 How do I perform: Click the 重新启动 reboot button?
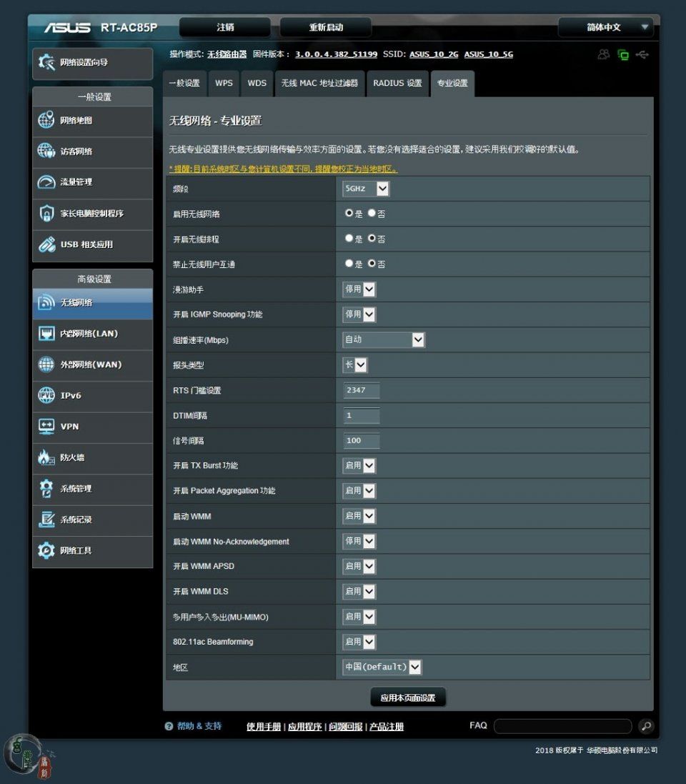(x=326, y=27)
